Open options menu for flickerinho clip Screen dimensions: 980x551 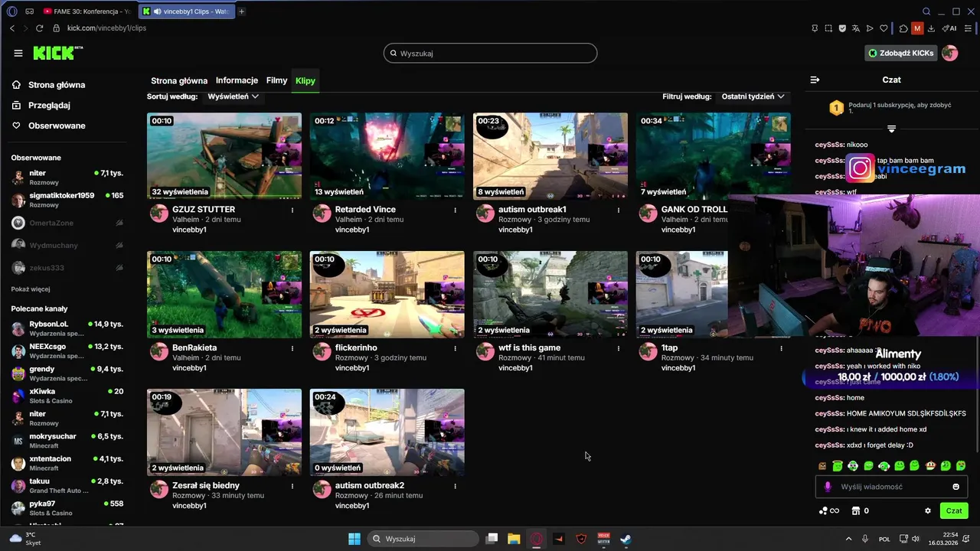click(x=456, y=348)
